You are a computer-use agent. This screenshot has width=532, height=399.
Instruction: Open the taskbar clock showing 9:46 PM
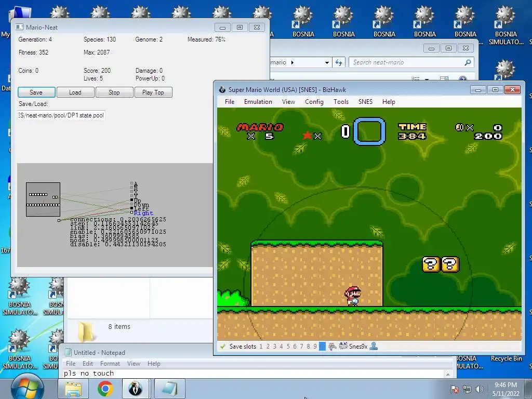pos(506,389)
